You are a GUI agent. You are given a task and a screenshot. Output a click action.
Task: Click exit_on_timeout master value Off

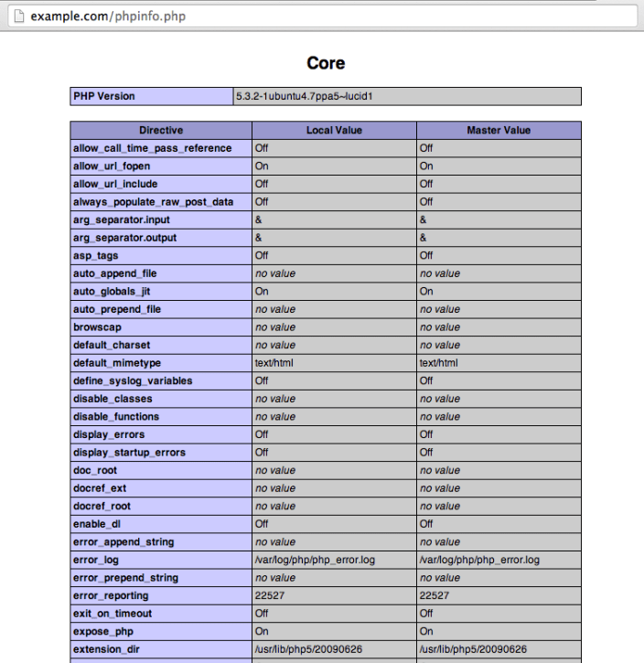tap(425, 614)
